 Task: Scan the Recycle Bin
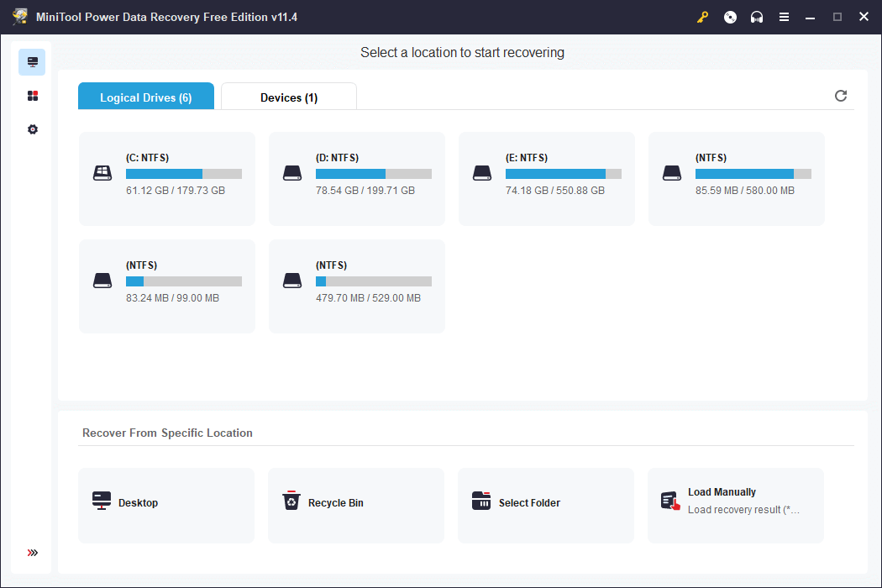coord(356,505)
